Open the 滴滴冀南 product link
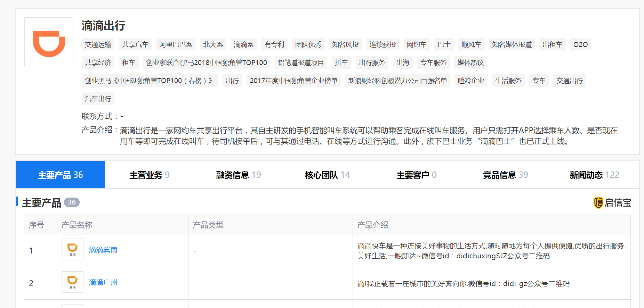This screenshot has width=644, height=308. [x=103, y=250]
